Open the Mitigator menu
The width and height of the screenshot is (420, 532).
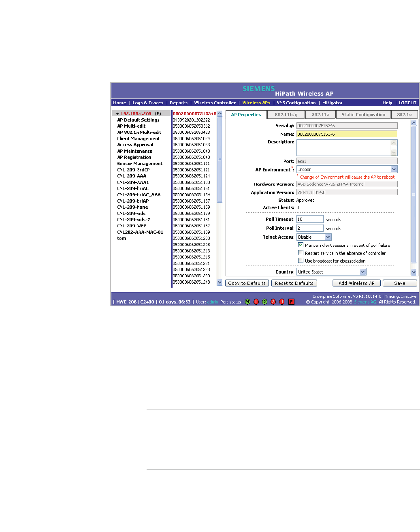(x=332, y=103)
